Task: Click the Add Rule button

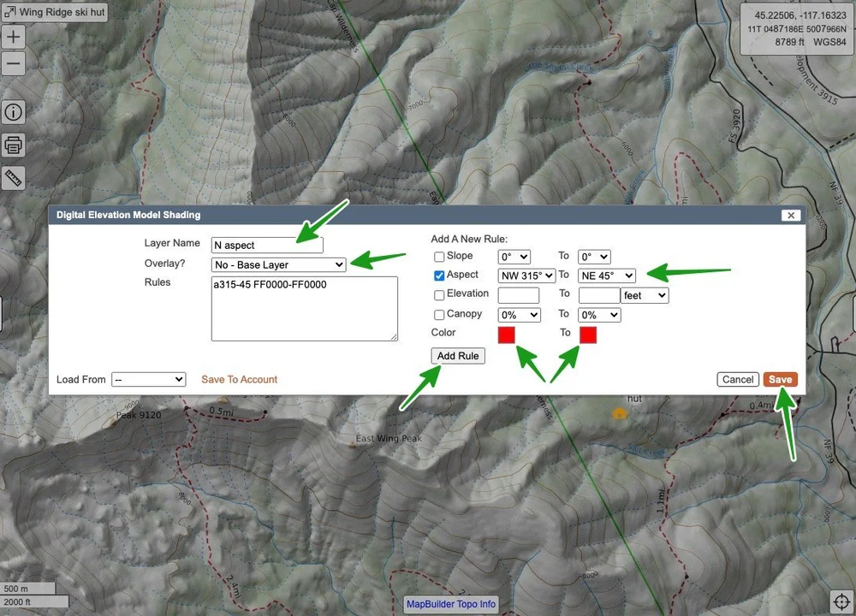Action: [x=457, y=356]
